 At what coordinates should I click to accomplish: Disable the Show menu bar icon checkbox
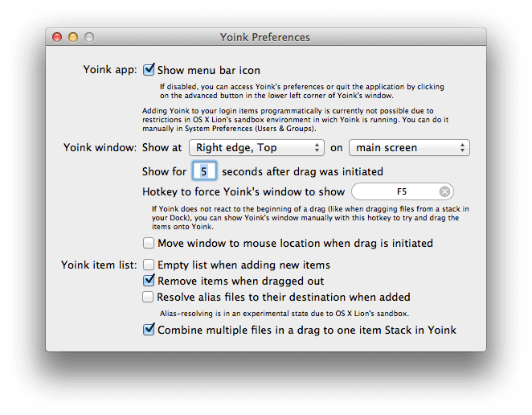tap(149, 70)
